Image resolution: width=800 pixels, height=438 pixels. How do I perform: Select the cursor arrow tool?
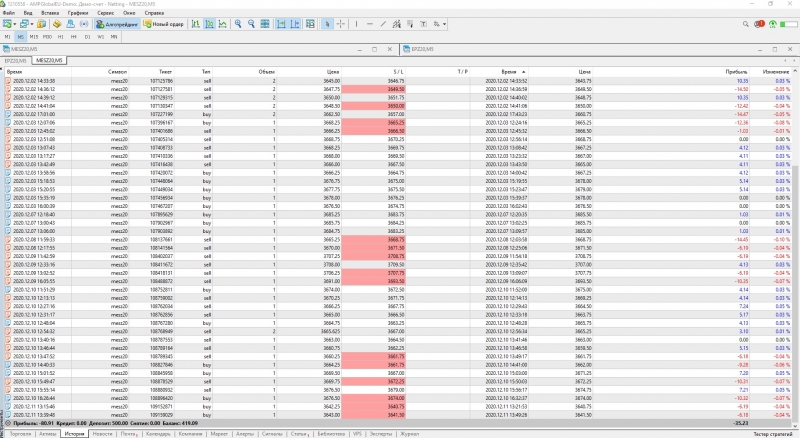click(327, 24)
